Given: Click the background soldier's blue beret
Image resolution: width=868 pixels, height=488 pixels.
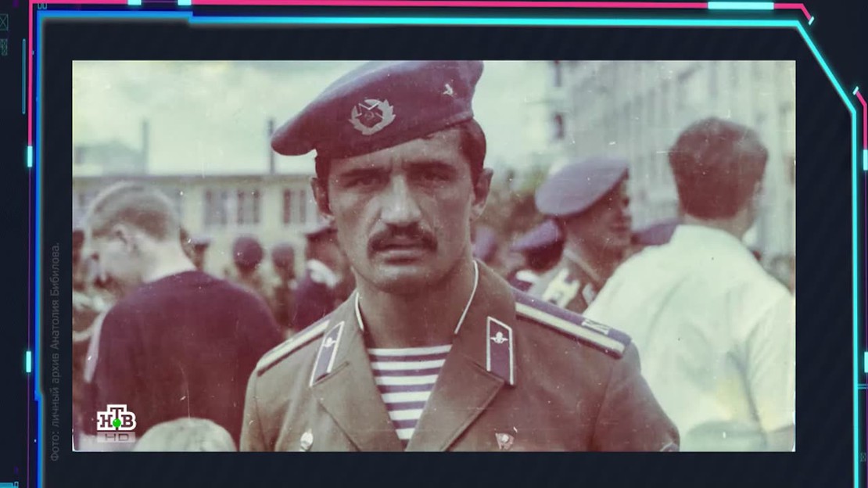Looking at the screenshot, I should (584, 185).
